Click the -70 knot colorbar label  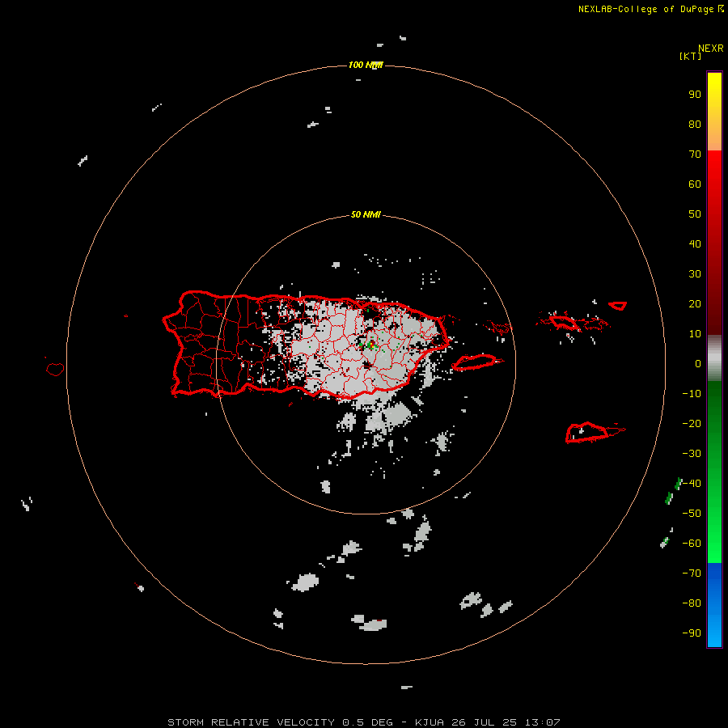(692, 574)
